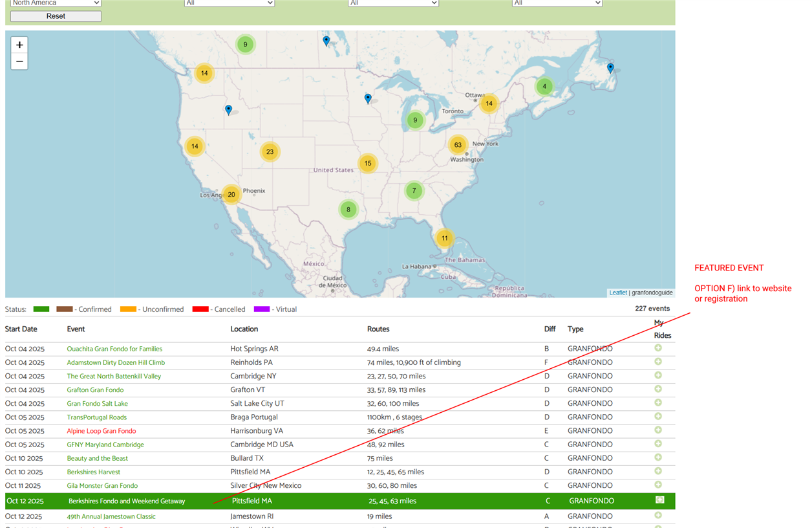Expand the rightmost All filter dropdown
Viewport: 812px width, 528px height.
[x=557, y=3]
